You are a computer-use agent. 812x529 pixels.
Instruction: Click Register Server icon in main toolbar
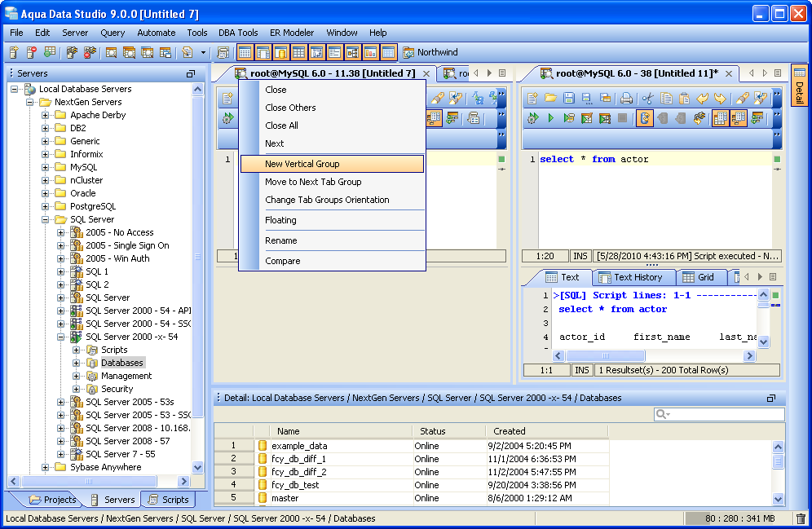coord(14,52)
